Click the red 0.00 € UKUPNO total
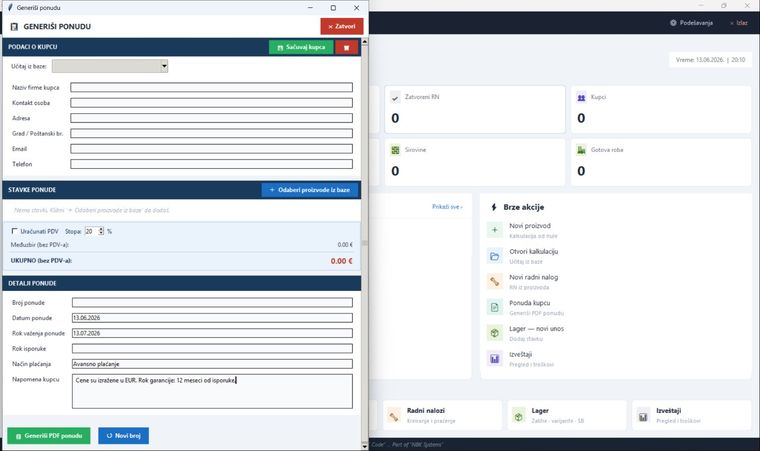 click(x=341, y=261)
